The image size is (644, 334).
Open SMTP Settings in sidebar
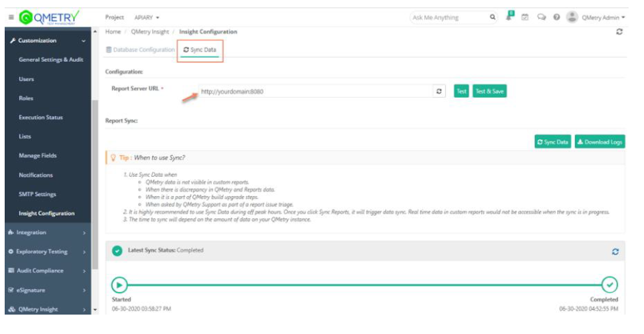pyautogui.click(x=38, y=194)
